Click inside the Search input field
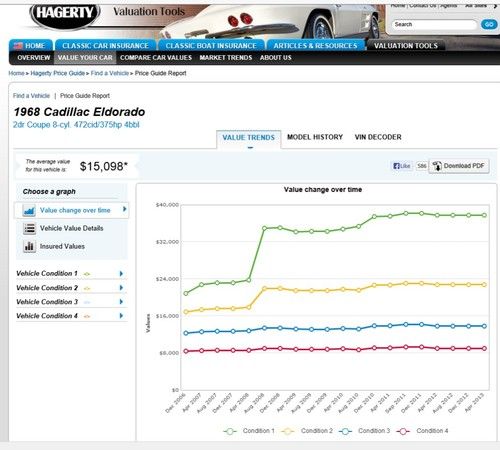 pyautogui.click(x=434, y=24)
